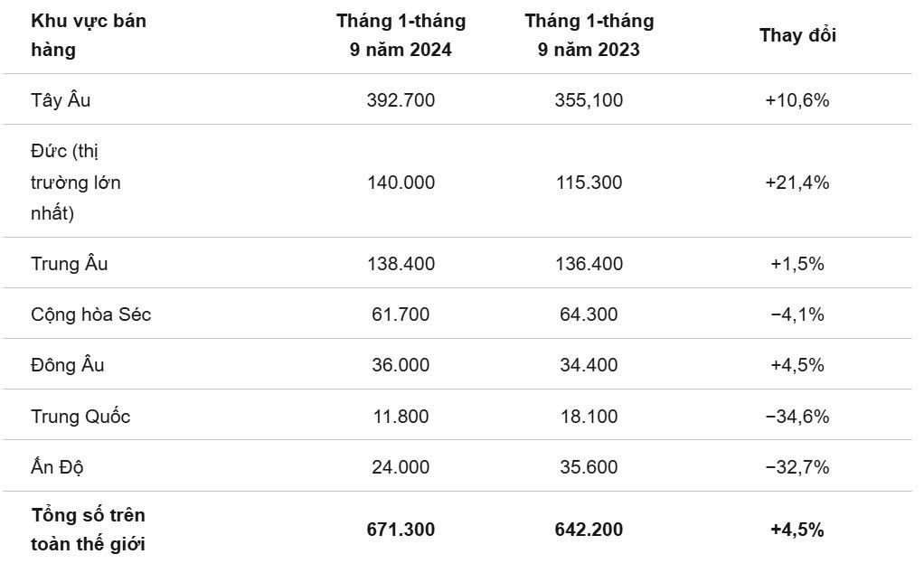This screenshot has width=924, height=582.
Task: Click the 'Thay đổi' column header
Action: coord(797,35)
